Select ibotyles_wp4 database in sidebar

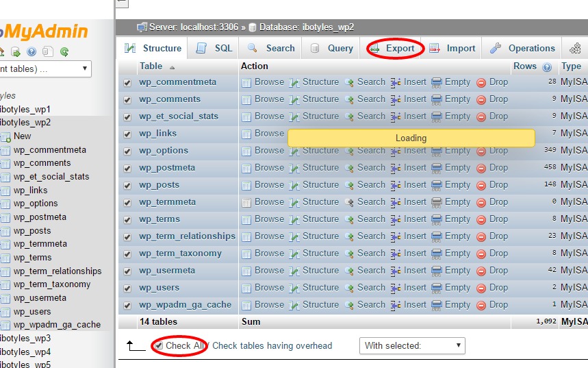tap(25, 352)
